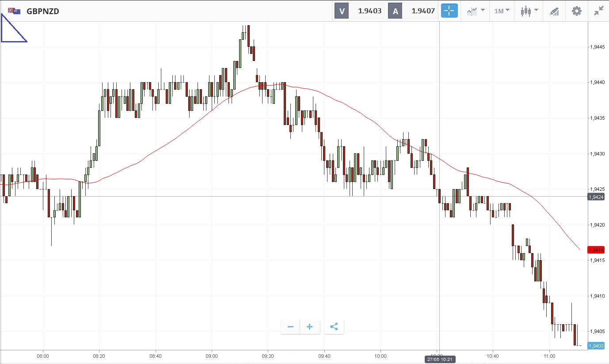Open the drawing tools pencil icon
The image size is (609, 364).
(x=554, y=11)
